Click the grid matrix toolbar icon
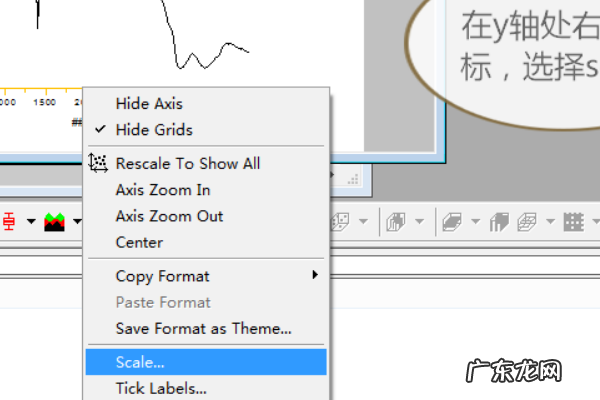This screenshot has width=600, height=400. tap(573, 221)
